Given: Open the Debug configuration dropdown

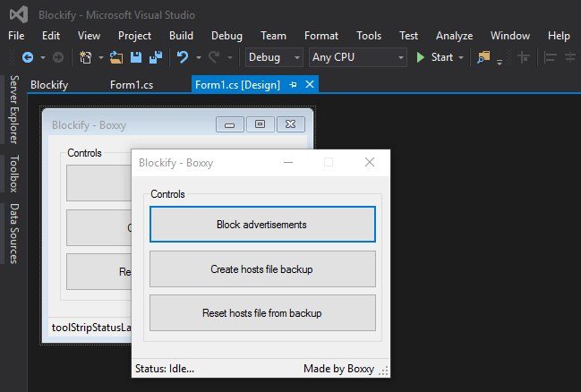Looking at the screenshot, I should [274, 57].
